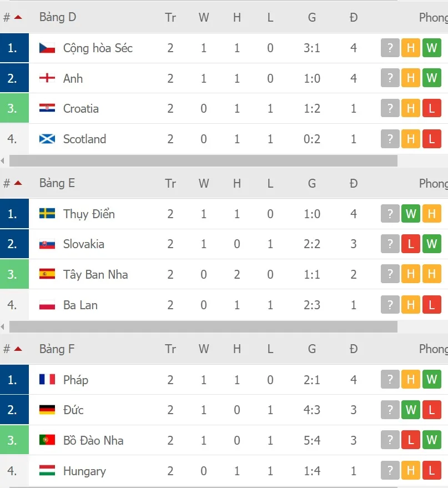Image resolution: width=448 pixels, height=488 pixels.
Task: Toggle rank sorting in Bảng F header
Action: [x=18, y=349]
